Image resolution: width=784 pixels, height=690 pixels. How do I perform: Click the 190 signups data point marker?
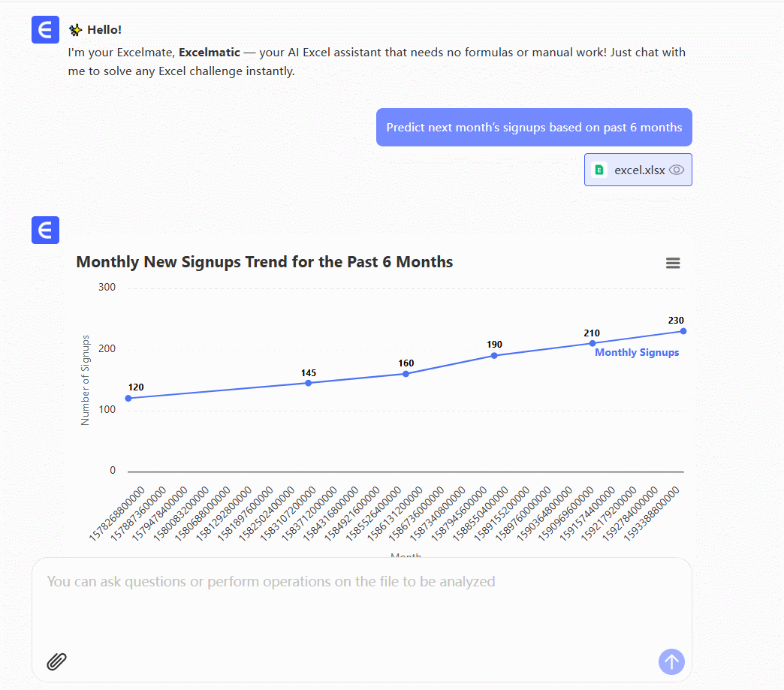click(494, 355)
